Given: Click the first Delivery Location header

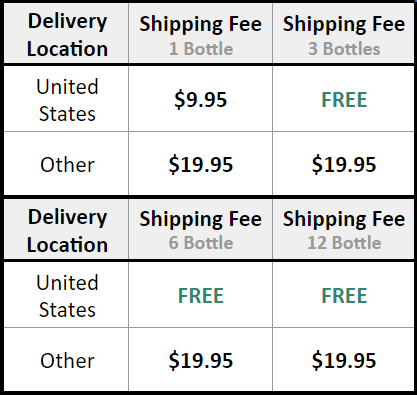Looking at the screenshot, I should [67, 35].
